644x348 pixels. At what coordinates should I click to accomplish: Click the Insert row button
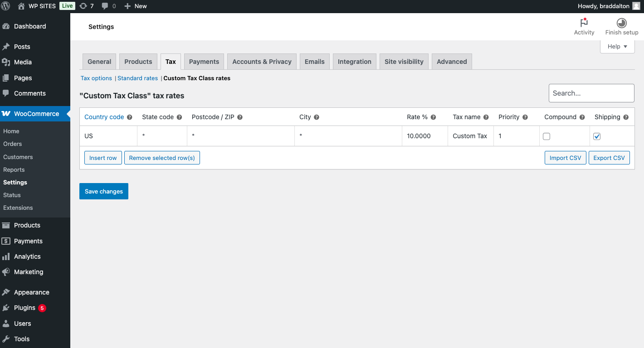click(103, 158)
